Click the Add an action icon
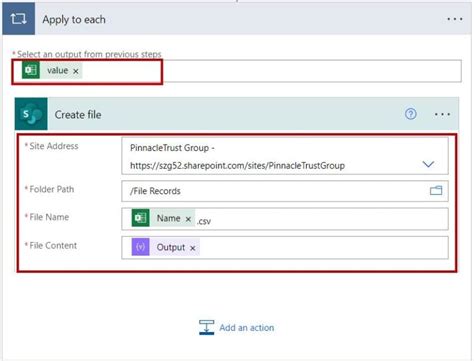The height and width of the screenshot is (361, 474). click(206, 327)
